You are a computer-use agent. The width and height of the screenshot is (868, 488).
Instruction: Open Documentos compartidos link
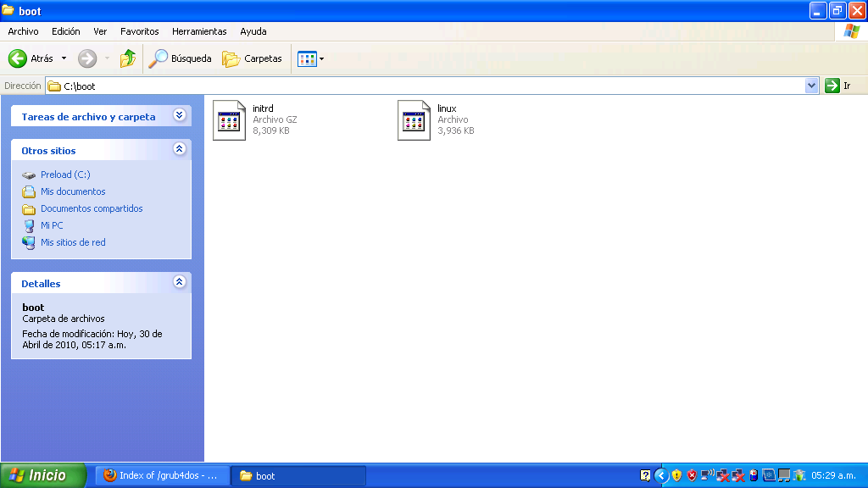92,208
